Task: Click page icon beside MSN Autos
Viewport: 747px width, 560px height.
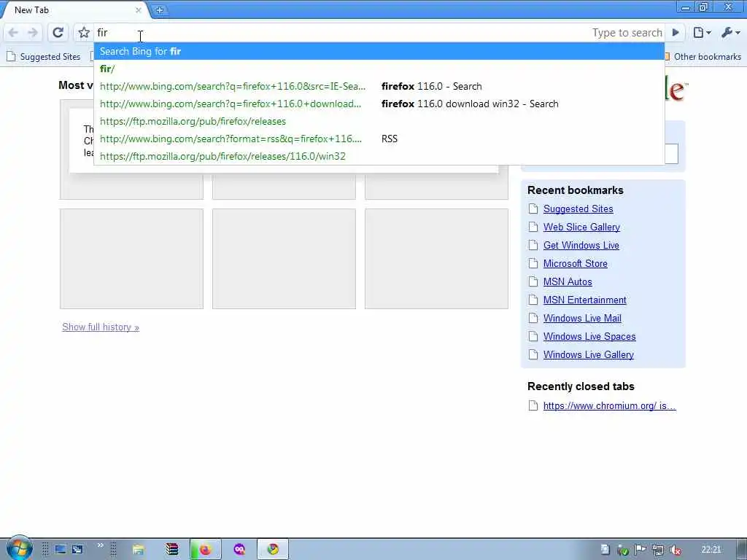Action: pos(533,281)
